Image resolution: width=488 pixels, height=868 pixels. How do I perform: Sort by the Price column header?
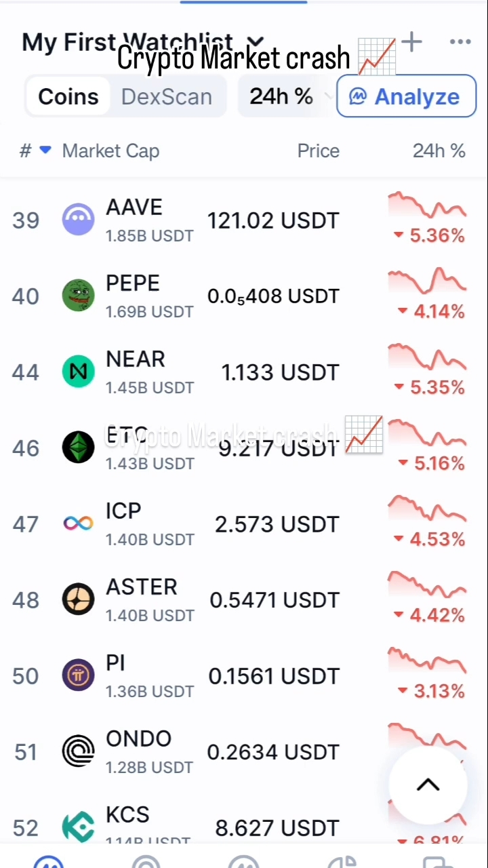[318, 151]
